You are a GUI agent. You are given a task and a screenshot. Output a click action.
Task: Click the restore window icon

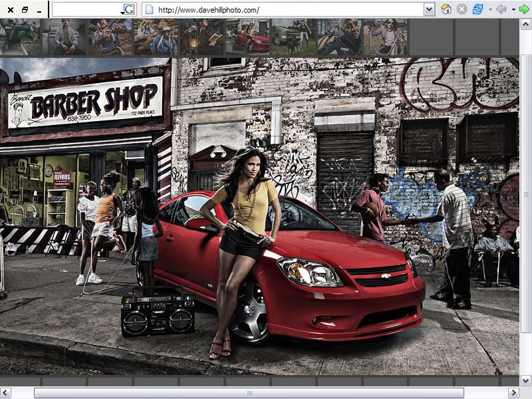coord(25,10)
